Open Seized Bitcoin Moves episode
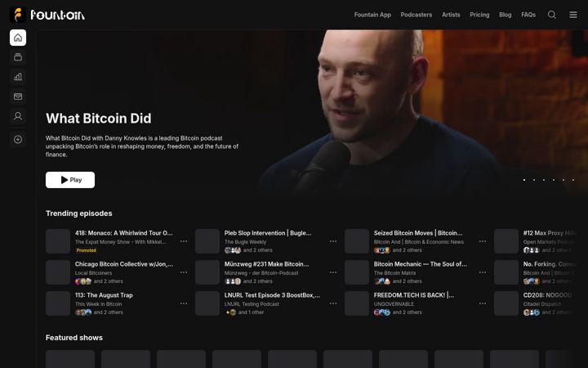Viewport: 588px width, 368px height. 418,233
